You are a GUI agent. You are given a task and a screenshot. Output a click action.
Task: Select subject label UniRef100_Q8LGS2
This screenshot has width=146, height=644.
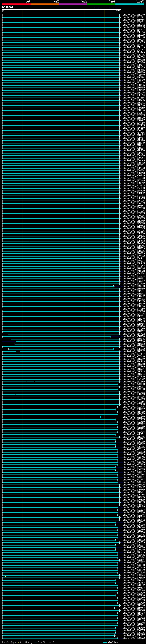[x=134, y=349]
